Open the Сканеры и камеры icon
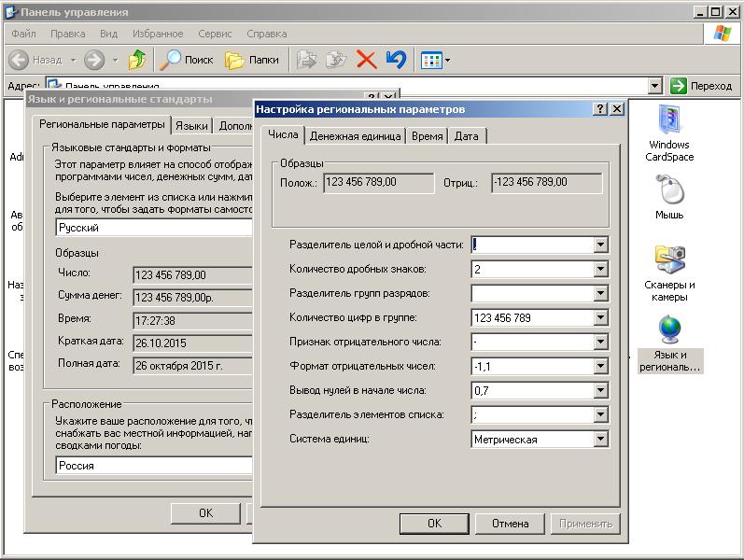Viewport: 744px width, 560px height. click(x=669, y=272)
